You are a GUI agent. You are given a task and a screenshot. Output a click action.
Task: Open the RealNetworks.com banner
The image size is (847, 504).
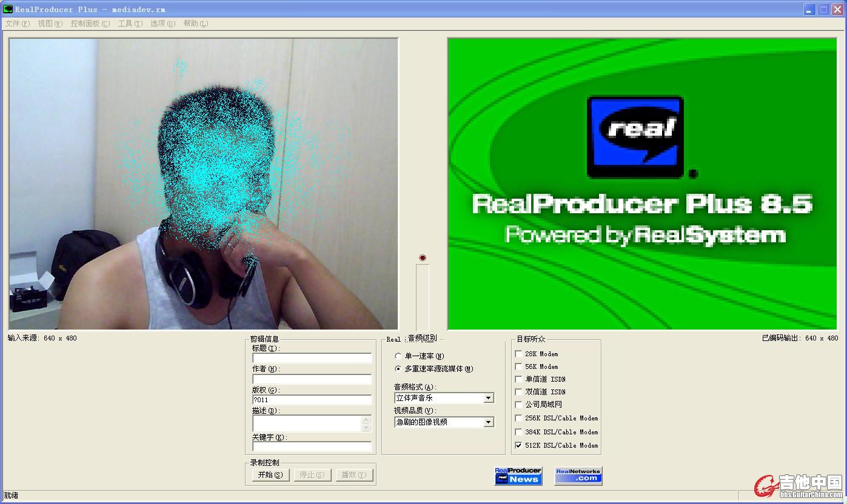578,476
